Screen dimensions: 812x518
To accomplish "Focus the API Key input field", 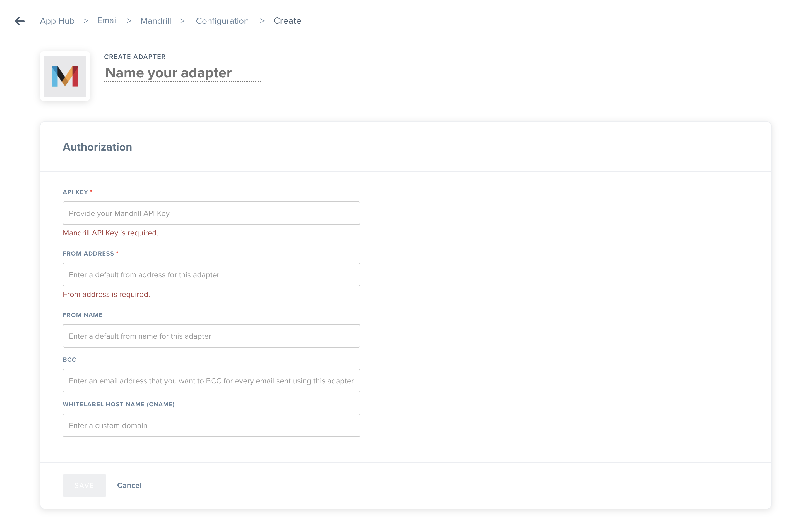I will [x=211, y=213].
